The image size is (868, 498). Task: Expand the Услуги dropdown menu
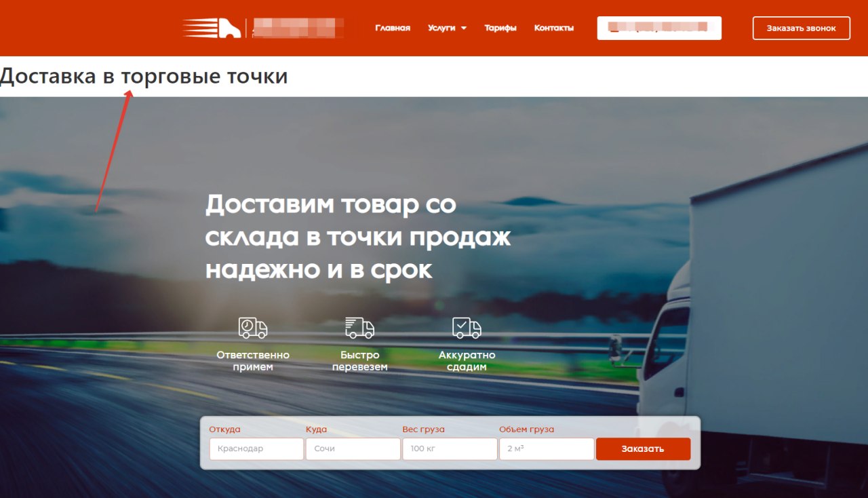coord(447,28)
